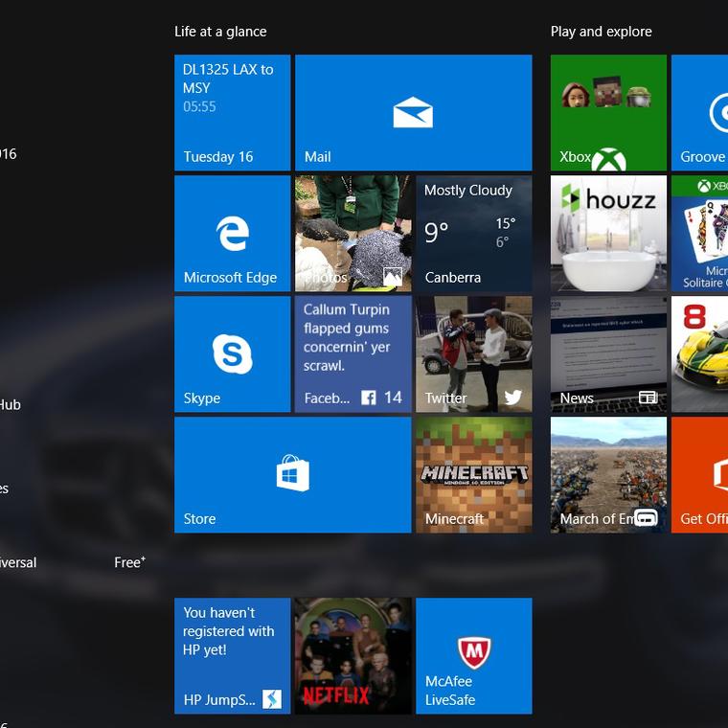The height and width of the screenshot is (728, 728).
Task: Open the Calendar tile showing Tuesday 16
Action: click(x=232, y=113)
